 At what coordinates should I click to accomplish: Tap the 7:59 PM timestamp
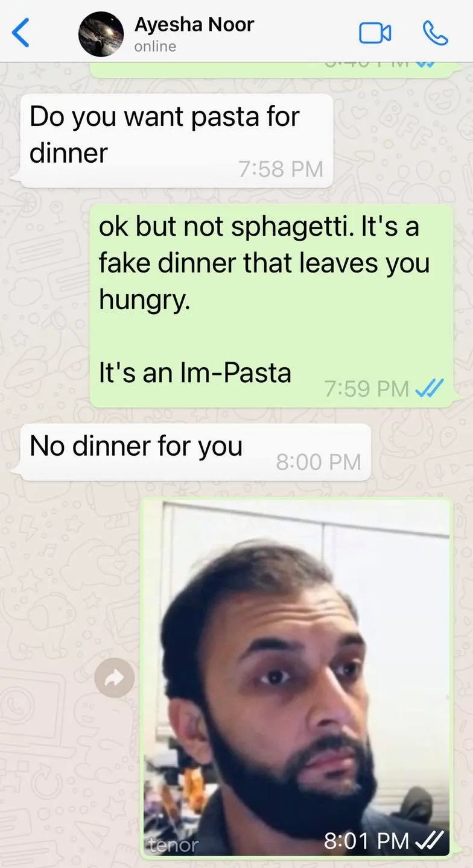367,389
